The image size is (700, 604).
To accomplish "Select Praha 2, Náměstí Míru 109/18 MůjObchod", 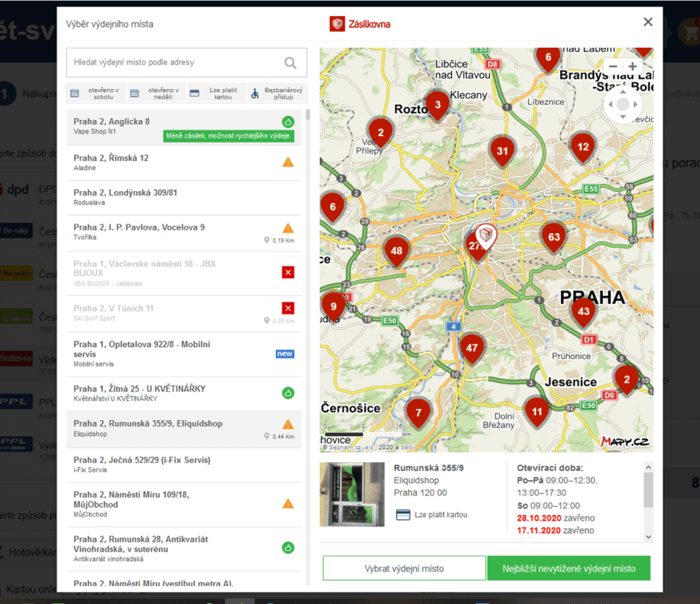I will pyautogui.click(x=184, y=505).
